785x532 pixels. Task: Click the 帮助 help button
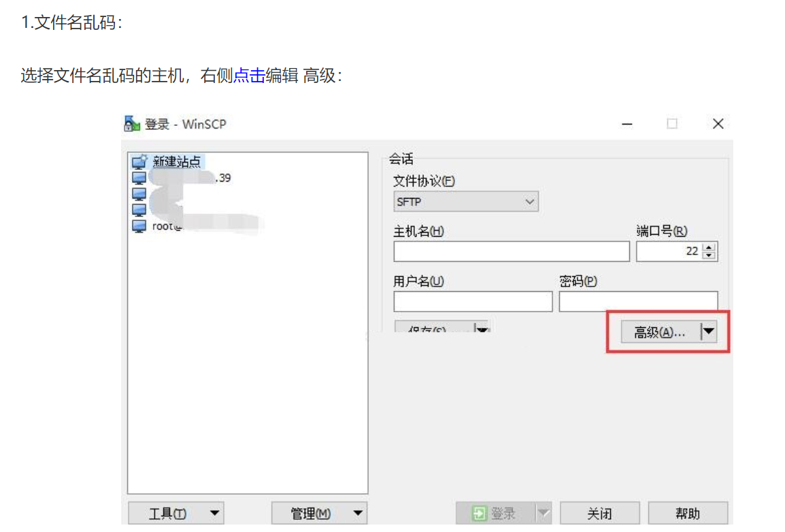coord(687,514)
